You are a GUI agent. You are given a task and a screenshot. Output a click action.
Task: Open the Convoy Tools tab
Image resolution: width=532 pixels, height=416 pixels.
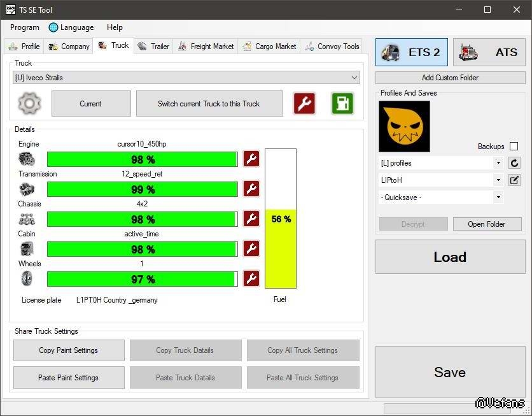pos(332,47)
